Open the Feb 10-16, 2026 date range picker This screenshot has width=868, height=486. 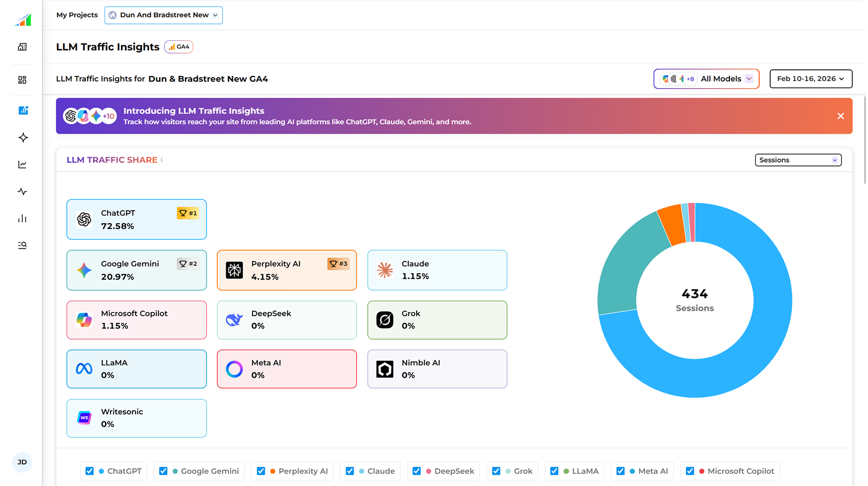pos(810,79)
